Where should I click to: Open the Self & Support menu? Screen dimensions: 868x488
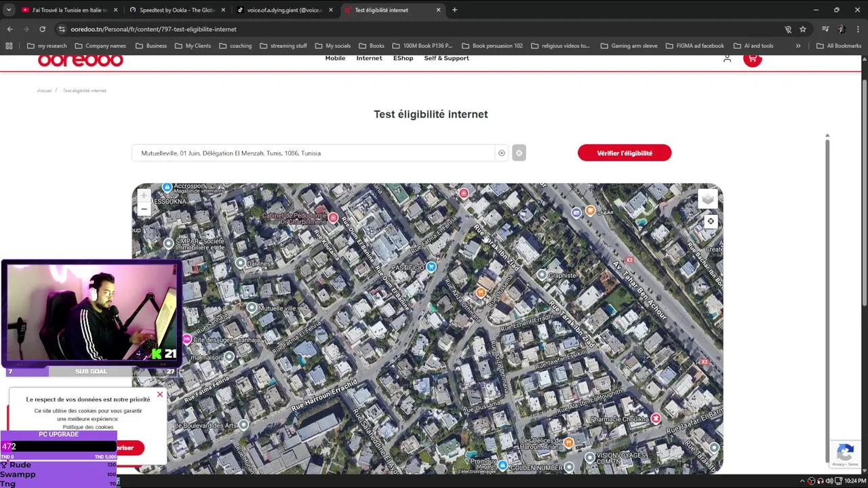[446, 58]
